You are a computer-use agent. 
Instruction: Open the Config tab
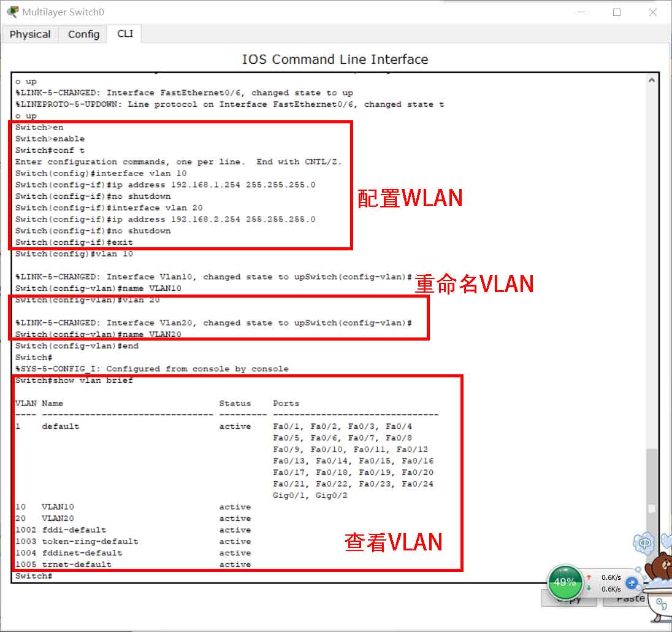(83, 34)
